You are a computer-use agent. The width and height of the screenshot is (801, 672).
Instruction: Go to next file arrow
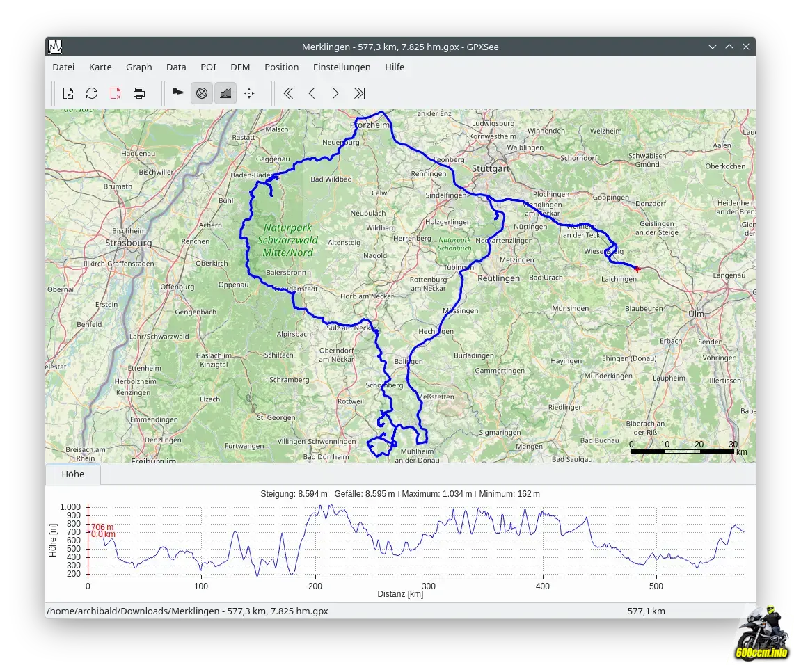(335, 93)
